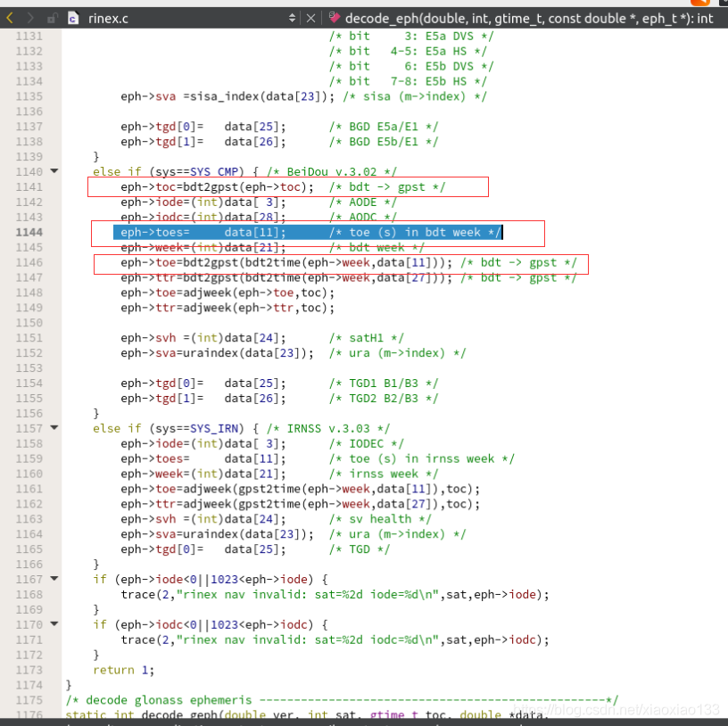This screenshot has height=726, width=728.
Task: Click line number 1174 in the gutter
Action: click(29, 685)
